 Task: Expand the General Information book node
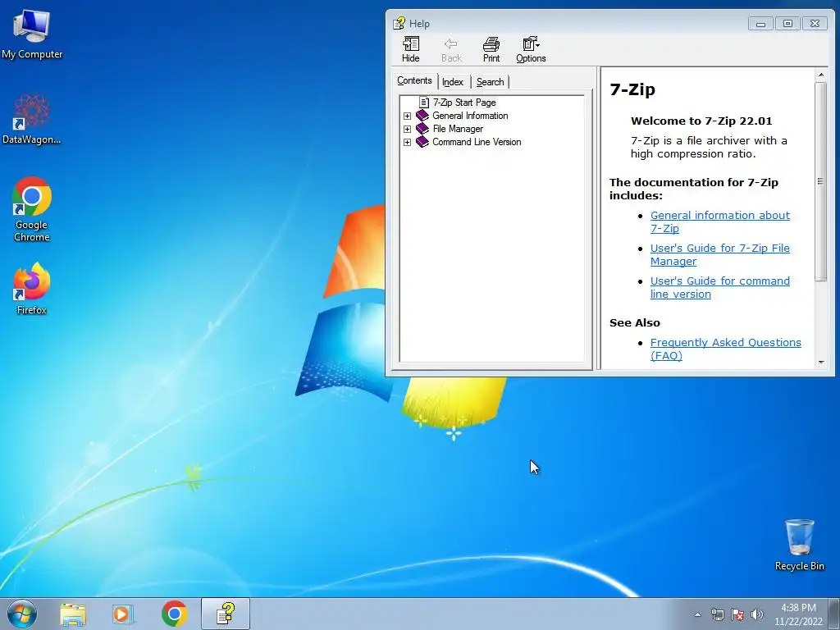pyautogui.click(x=407, y=116)
